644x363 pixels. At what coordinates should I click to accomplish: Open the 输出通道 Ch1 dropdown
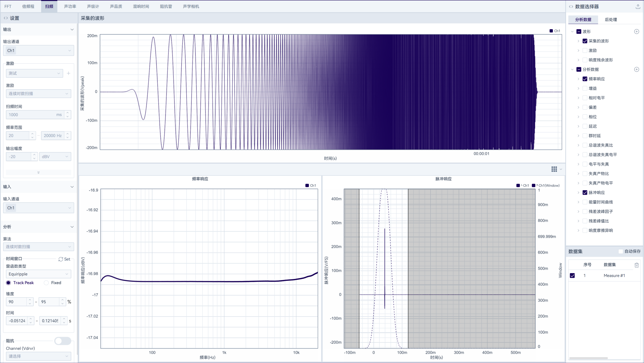point(38,51)
